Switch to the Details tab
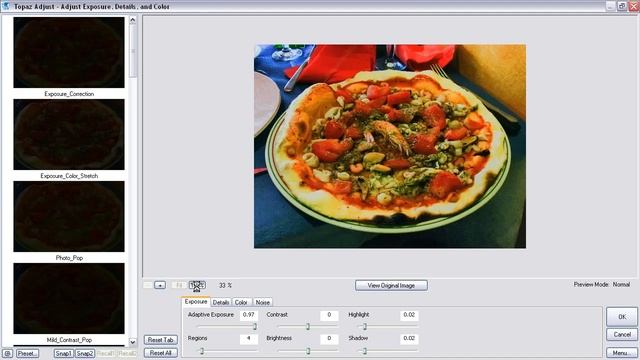 point(221,302)
